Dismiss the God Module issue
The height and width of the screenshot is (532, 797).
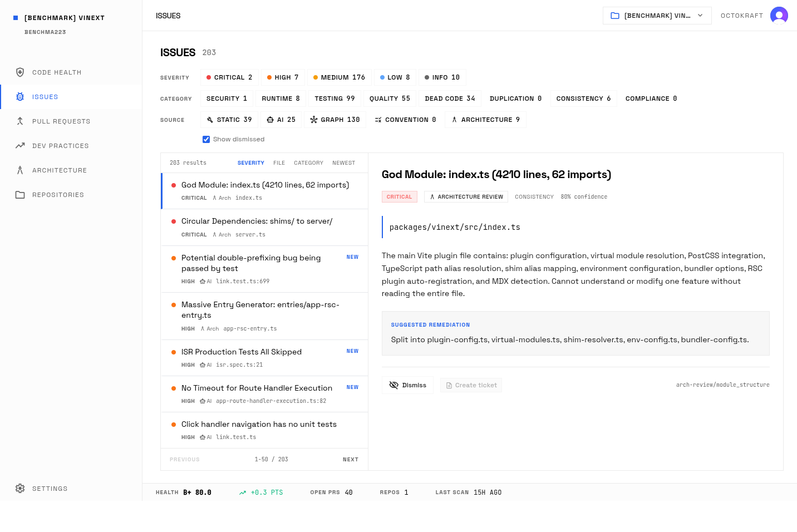tap(407, 385)
